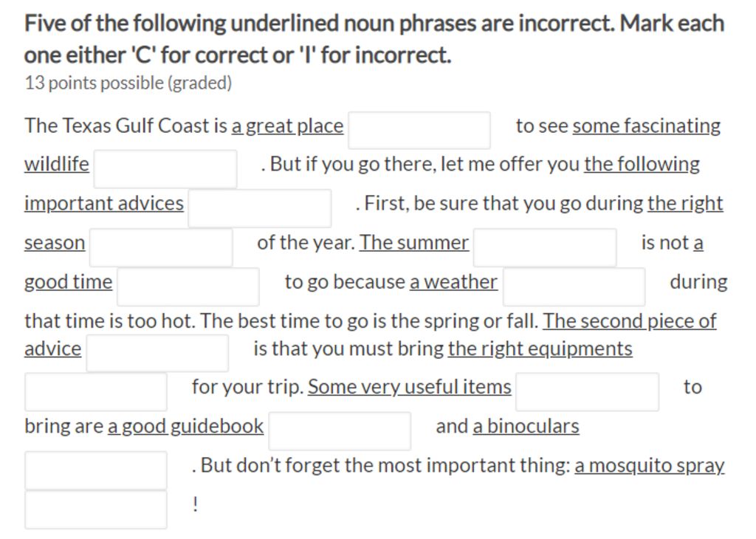Select the box before 'But don't forget'
756x539 pixels.
pyautogui.click(x=96, y=470)
